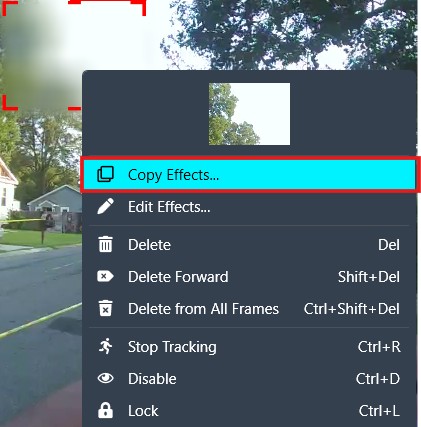The height and width of the screenshot is (427, 421).
Task: Click the Delete trash can icon
Action: coord(106,244)
